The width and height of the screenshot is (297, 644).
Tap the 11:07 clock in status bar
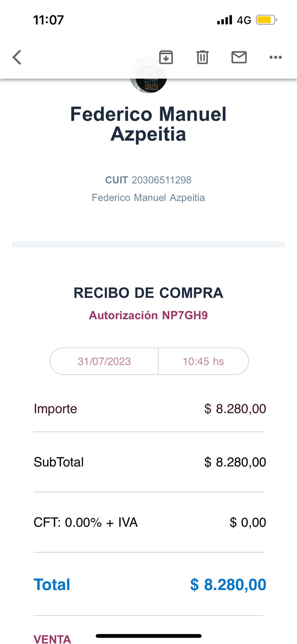49,20
